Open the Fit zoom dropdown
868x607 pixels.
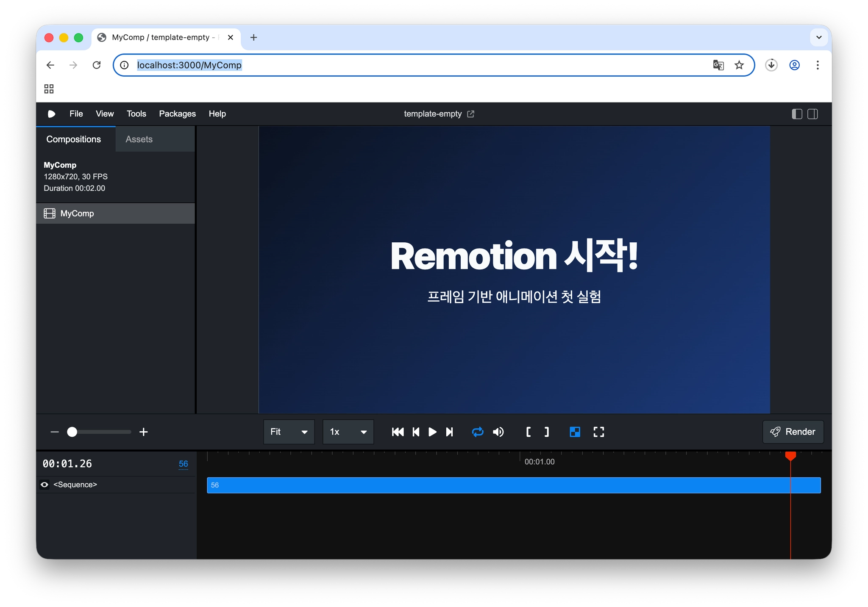(289, 432)
